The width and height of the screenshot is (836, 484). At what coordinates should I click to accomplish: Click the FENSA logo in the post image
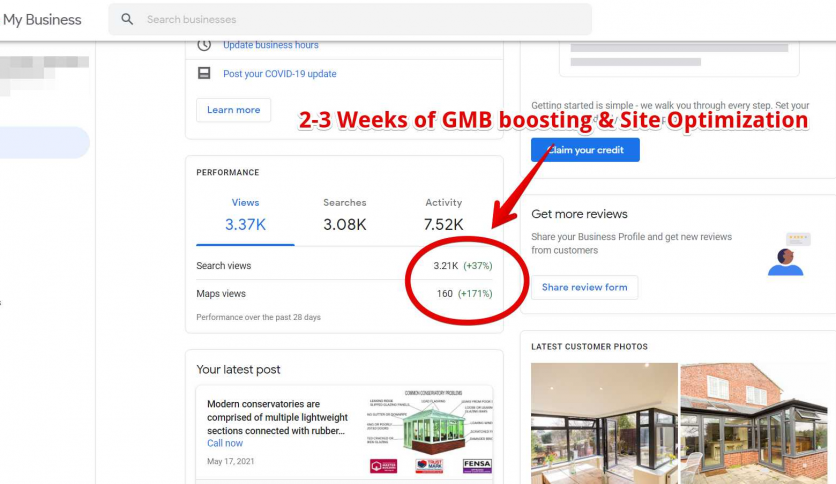click(477, 466)
